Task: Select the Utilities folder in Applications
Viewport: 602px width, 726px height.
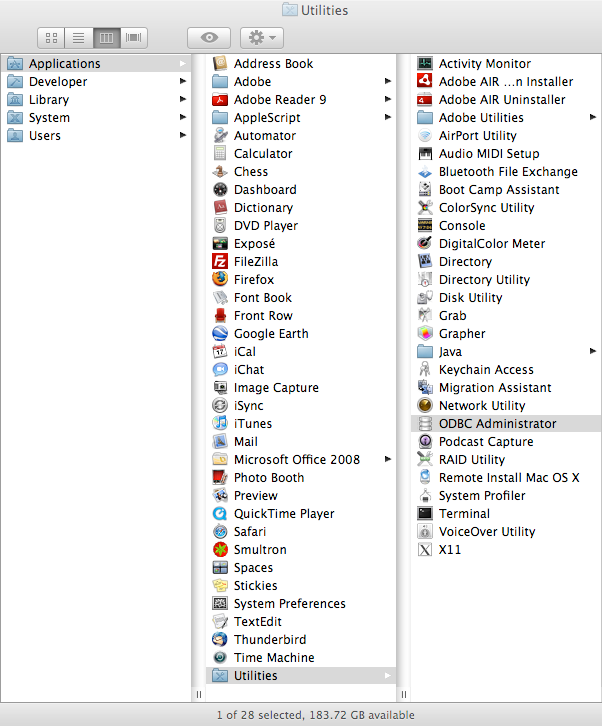Action: pos(301,676)
